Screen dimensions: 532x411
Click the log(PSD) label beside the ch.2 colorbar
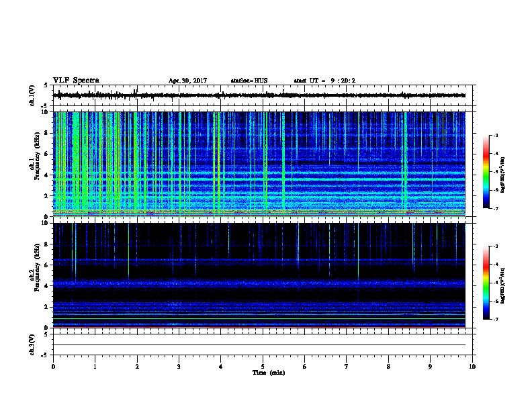click(503, 285)
